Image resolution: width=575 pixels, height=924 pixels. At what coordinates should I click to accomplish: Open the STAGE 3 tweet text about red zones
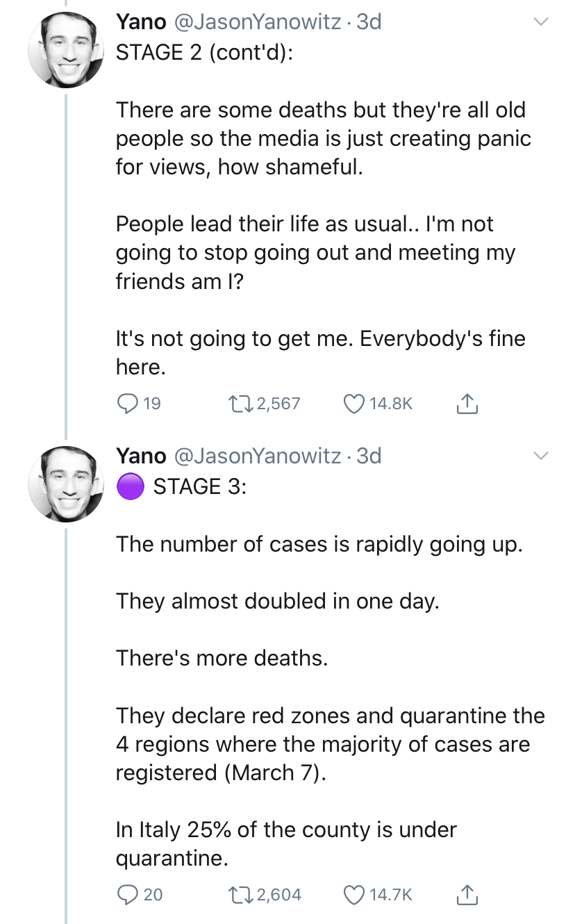330,744
